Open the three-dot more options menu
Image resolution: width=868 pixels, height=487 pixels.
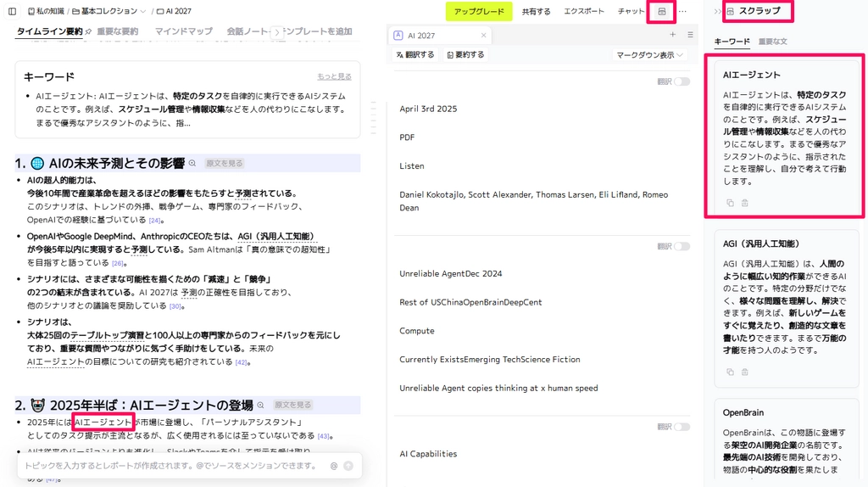(683, 12)
